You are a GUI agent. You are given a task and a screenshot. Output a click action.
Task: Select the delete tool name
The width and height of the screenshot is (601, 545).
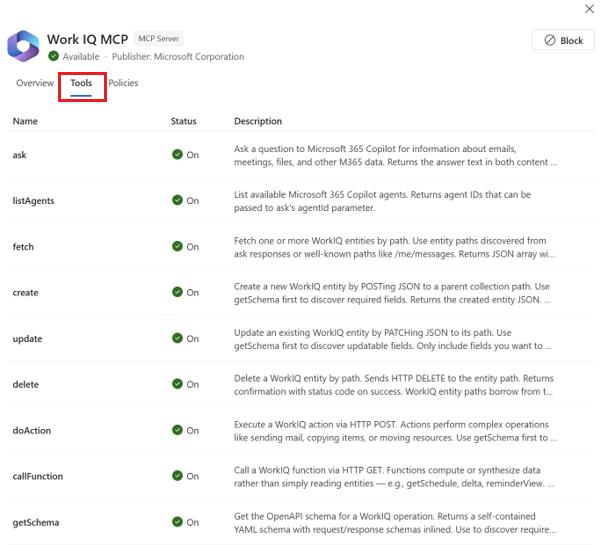[x=26, y=384]
